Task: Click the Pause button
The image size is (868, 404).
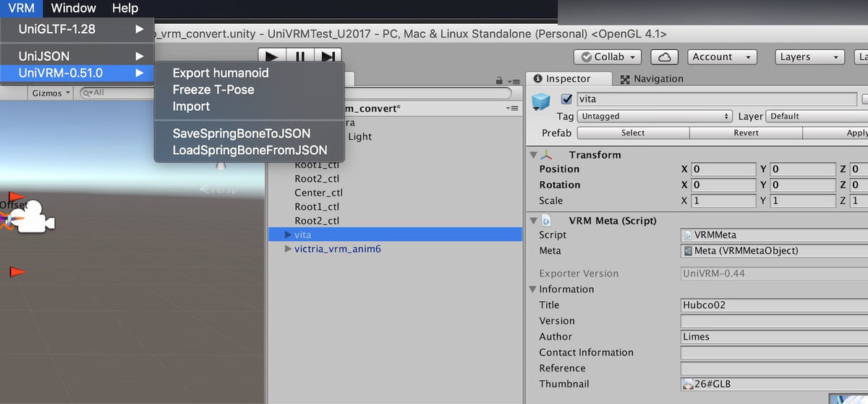Action: point(300,56)
